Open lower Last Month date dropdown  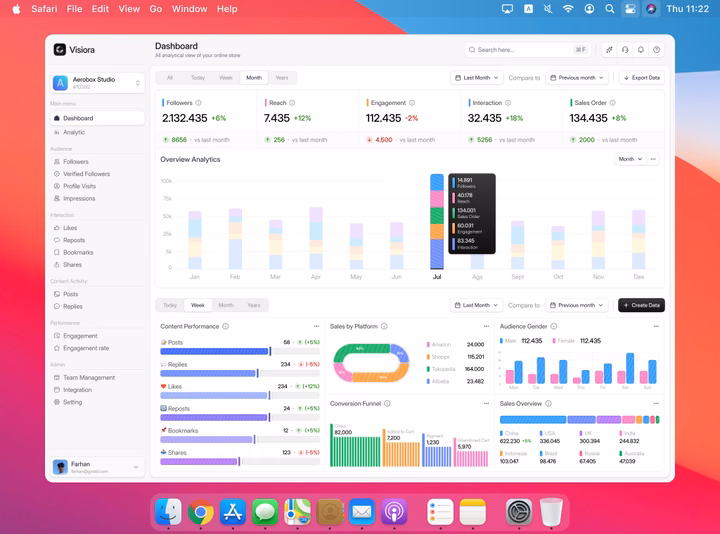[476, 305]
